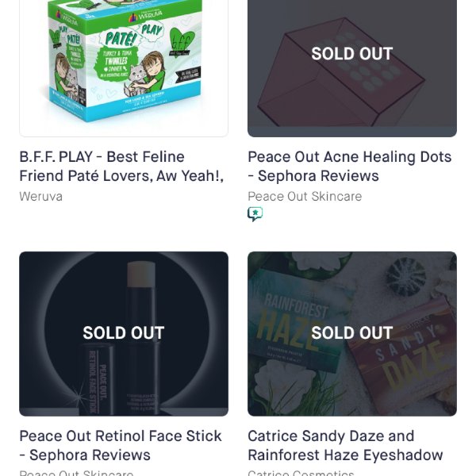
Task: Select the Catrice Cosmetics brand name
Action: tap(301, 473)
